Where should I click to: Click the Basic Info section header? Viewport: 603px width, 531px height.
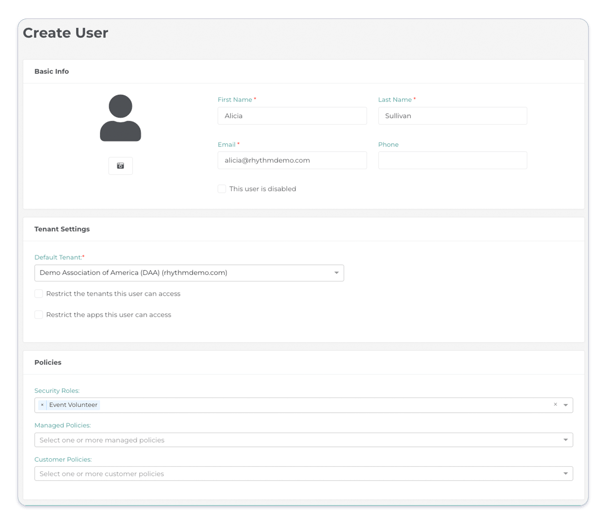[x=52, y=72]
